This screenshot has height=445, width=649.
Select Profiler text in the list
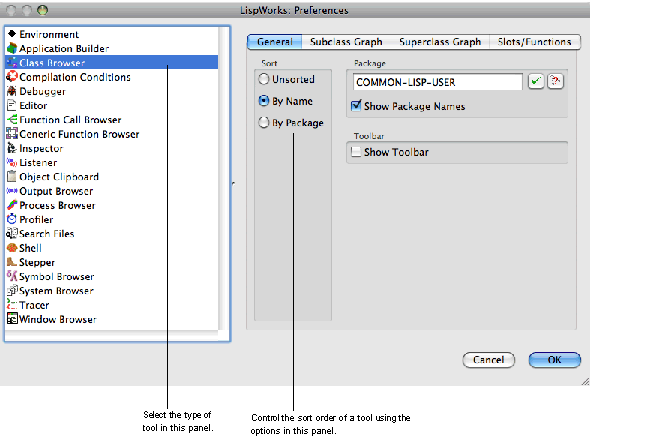click(36, 219)
